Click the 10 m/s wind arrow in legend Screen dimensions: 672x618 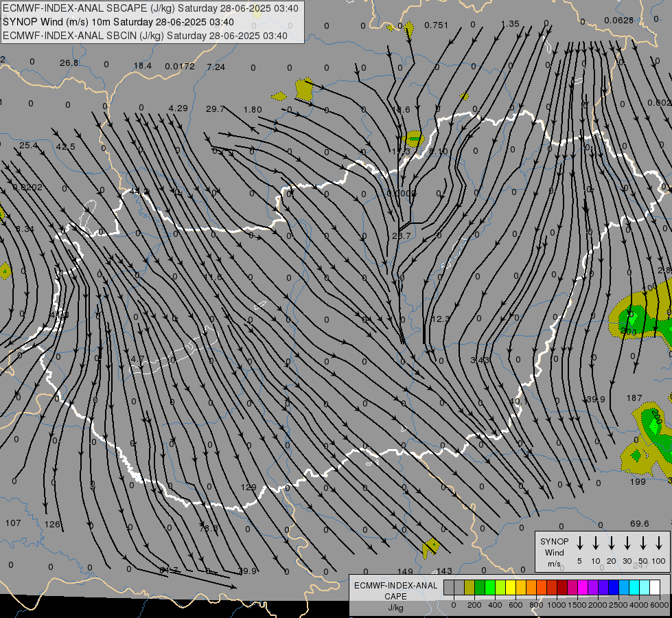pos(595,543)
